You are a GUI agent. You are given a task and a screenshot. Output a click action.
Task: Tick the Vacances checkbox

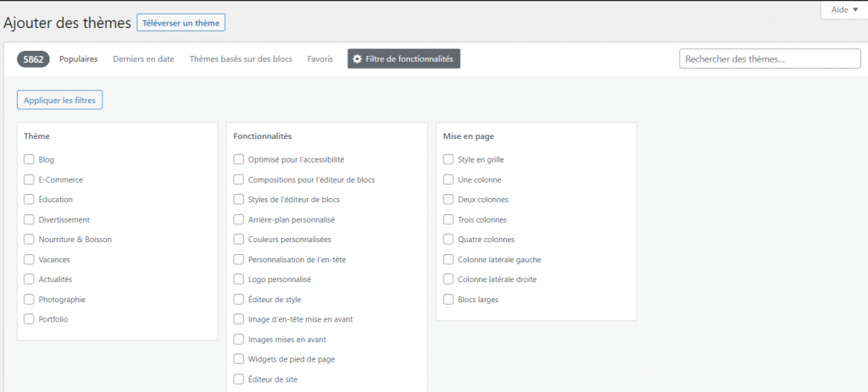(29, 259)
